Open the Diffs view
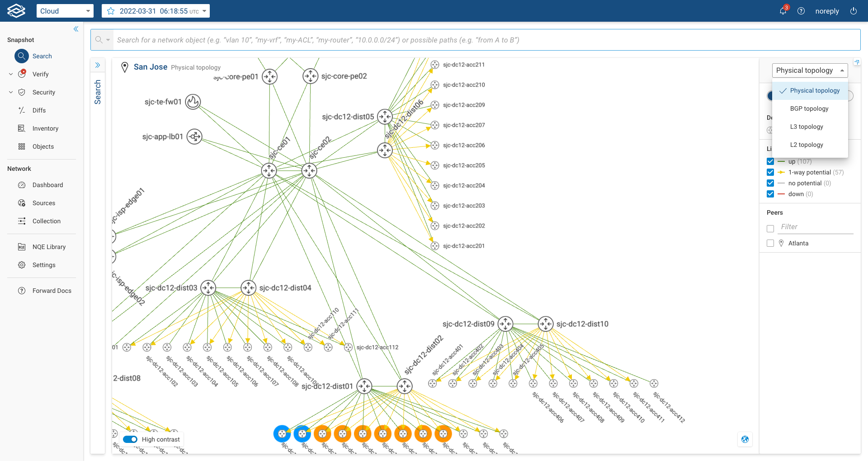The height and width of the screenshot is (461, 868). click(39, 110)
